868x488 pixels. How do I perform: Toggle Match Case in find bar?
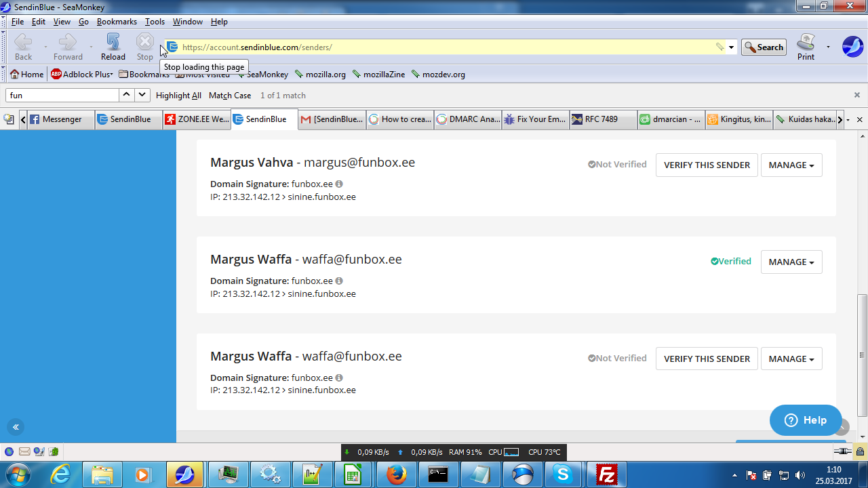click(230, 96)
